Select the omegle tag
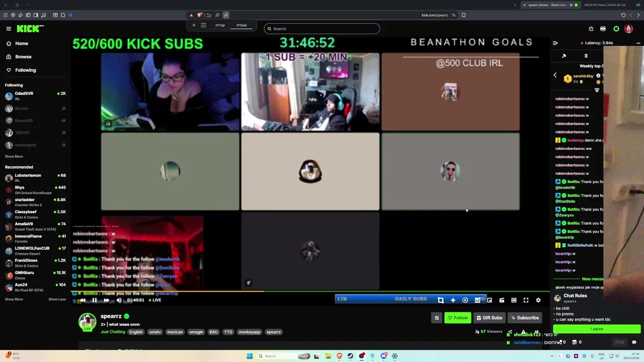Image resolution: width=644 pixels, height=362 pixels. [x=196, y=332]
